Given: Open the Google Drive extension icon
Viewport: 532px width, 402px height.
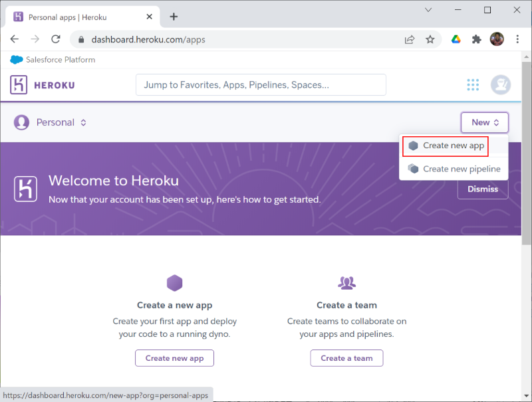Looking at the screenshot, I should point(456,39).
